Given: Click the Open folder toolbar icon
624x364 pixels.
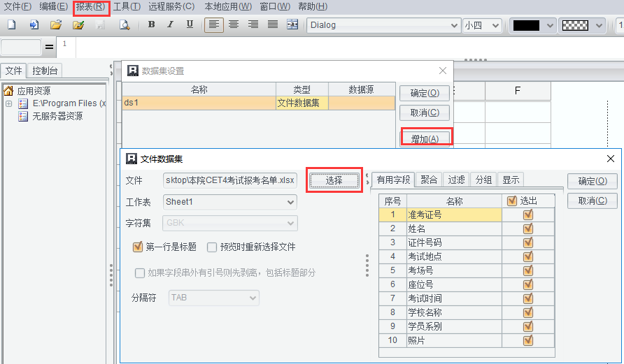Looking at the screenshot, I should (x=56, y=24).
